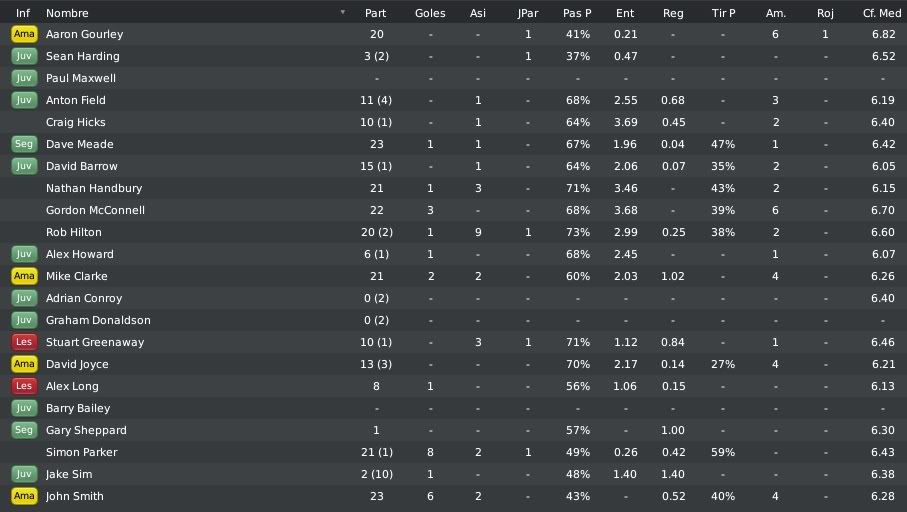
Task: Click Stuart Greenaway's red Les injury badge
Action: (24, 342)
